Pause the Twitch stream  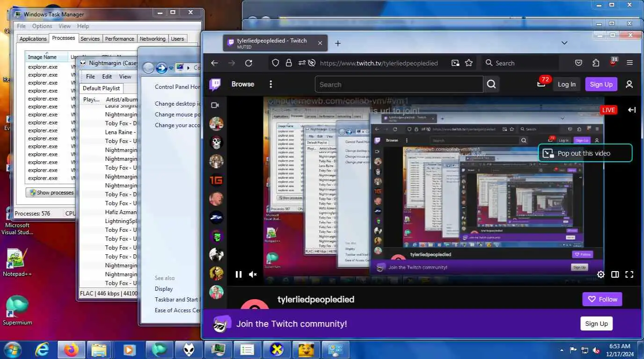tap(239, 274)
